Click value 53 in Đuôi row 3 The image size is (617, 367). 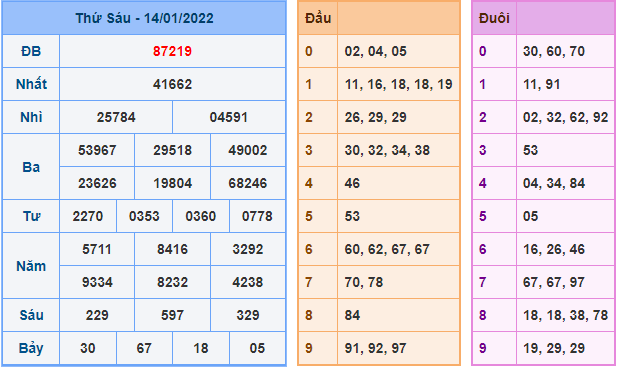[x=530, y=150]
